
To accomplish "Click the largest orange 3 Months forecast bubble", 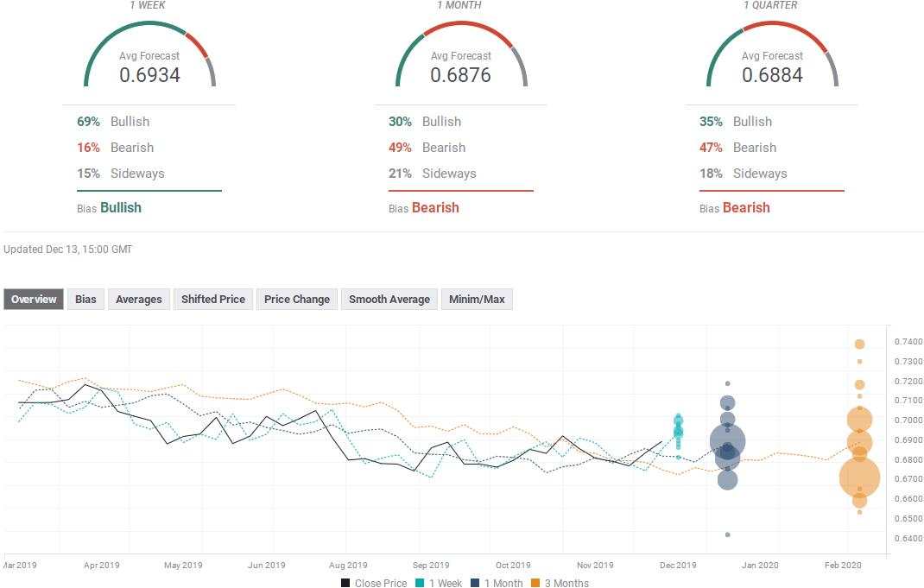I will click(x=859, y=477).
